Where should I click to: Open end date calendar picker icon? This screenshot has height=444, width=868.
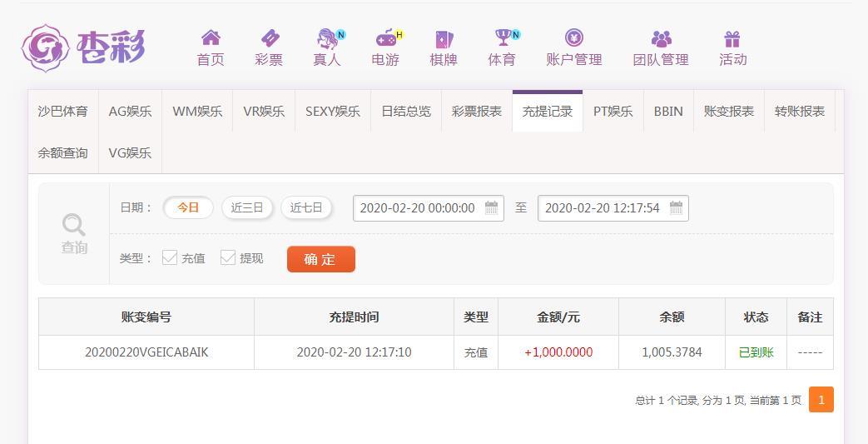click(676, 208)
